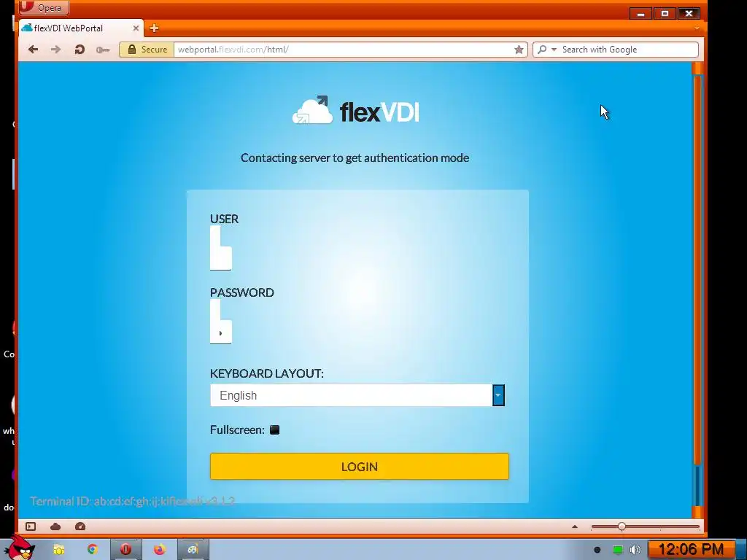Image resolution: width=747 pixels, height=560 pixels.
Task: Open the search engine dropdown arrow
Action: click(x=554, y=50)
